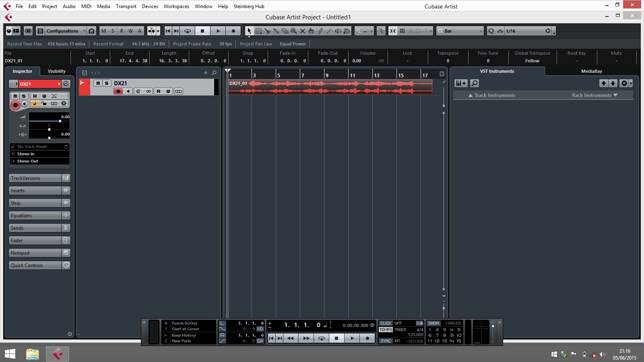Open the Transport menu
The height and width of the screenshot is (362, 644).
[x=126, y=6]
